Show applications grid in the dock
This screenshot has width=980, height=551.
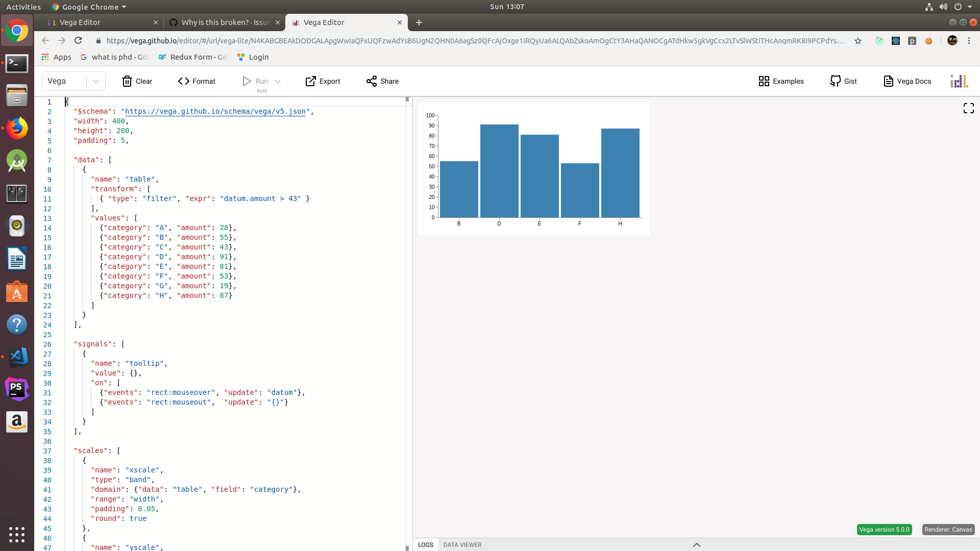click(x=17, y=534)
